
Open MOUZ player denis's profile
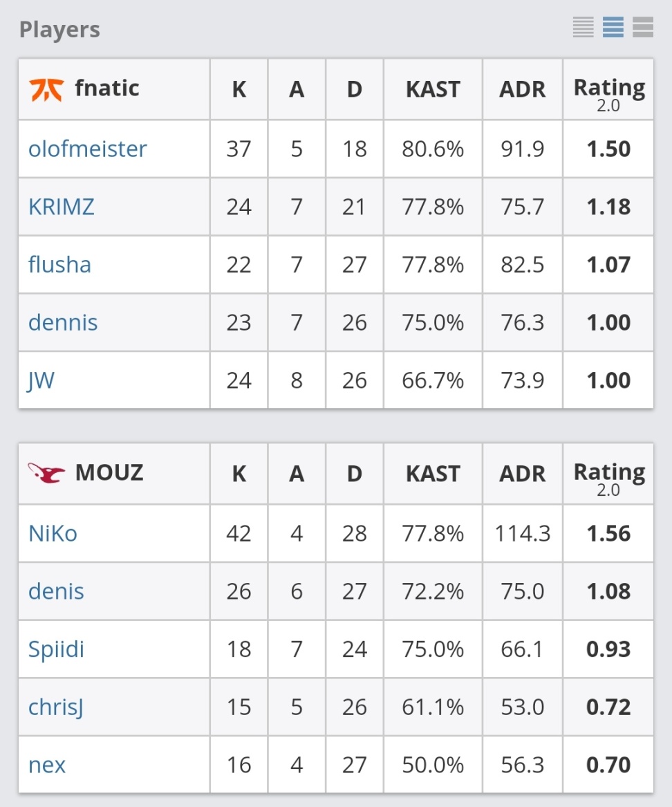56,591
